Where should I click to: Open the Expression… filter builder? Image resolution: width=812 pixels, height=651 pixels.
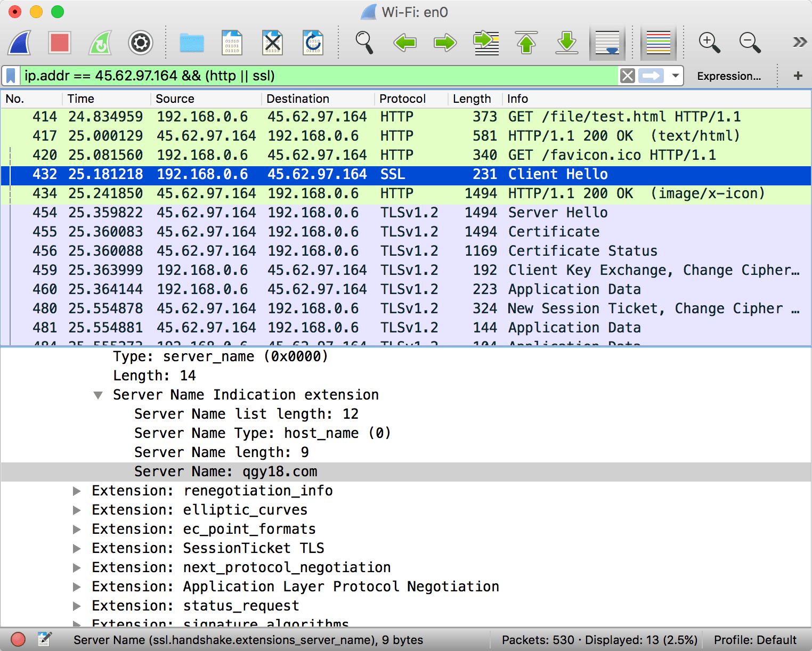click(x=728, y=76)
